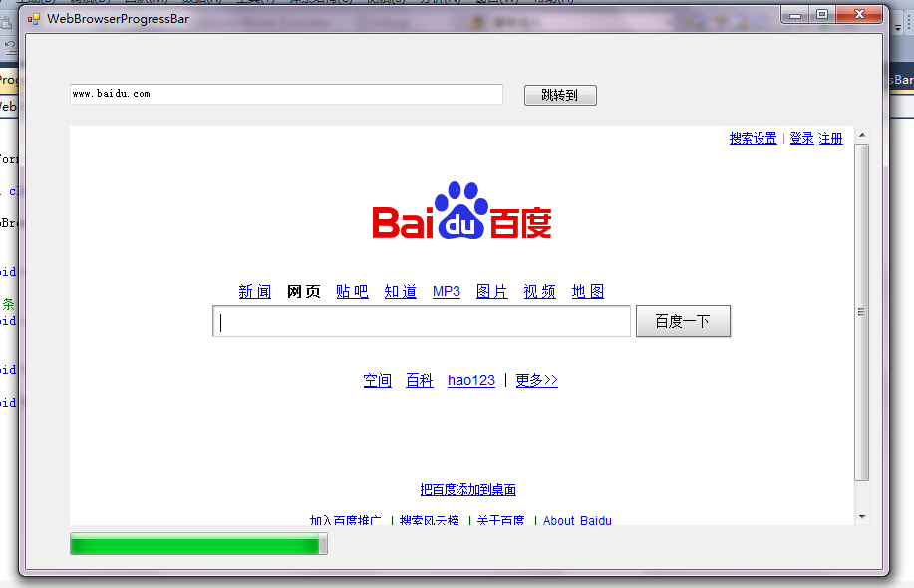Click the browser scrollbar up arrow
The width and height of the screenshot is (914, 588).
click(862, 136)
